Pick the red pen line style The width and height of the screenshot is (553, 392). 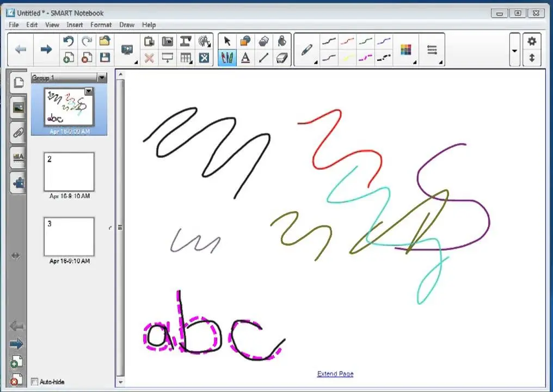347,41
